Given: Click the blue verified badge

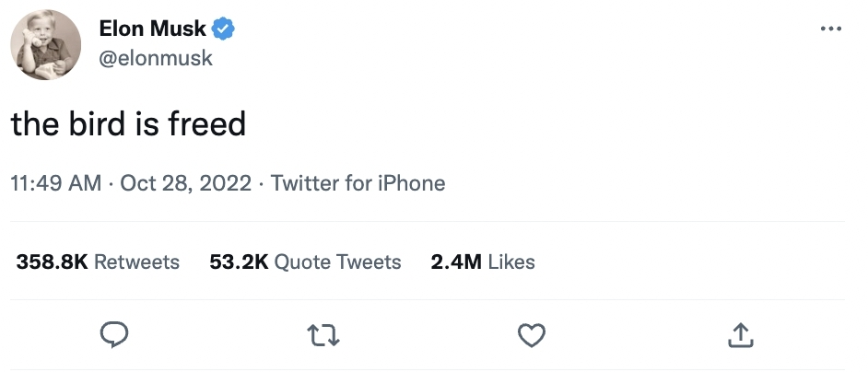Looking at the screenshot, I should pos(224,29).
